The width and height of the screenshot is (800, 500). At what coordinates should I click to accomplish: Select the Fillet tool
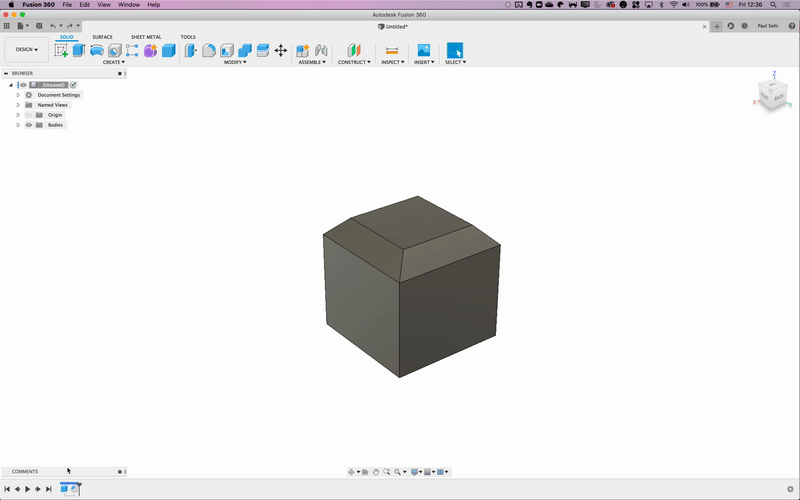(x=209, y=50)
